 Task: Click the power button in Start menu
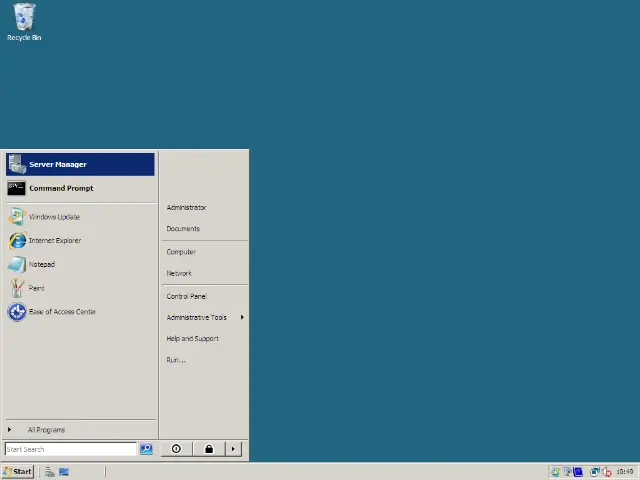[176, 449]
